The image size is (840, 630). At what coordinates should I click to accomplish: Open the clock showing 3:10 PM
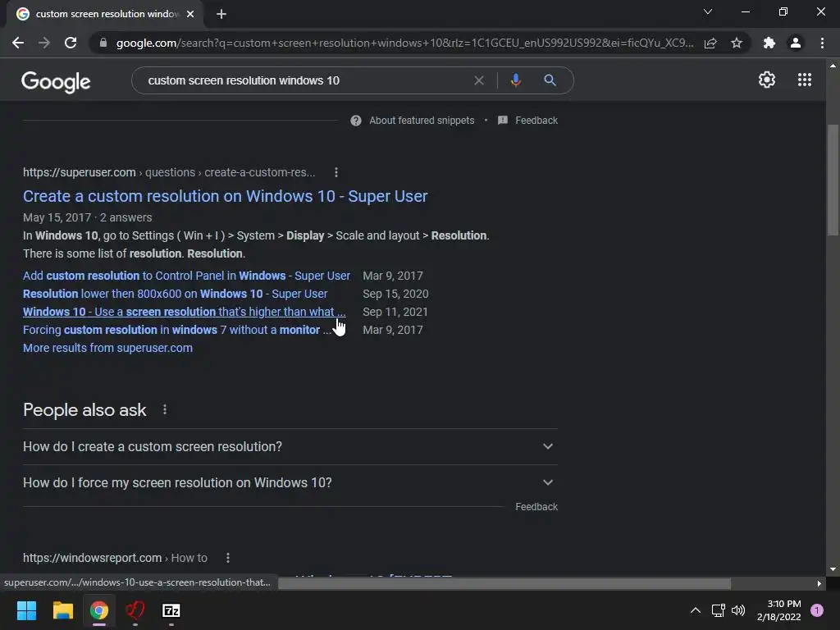(x=779, y=610)
